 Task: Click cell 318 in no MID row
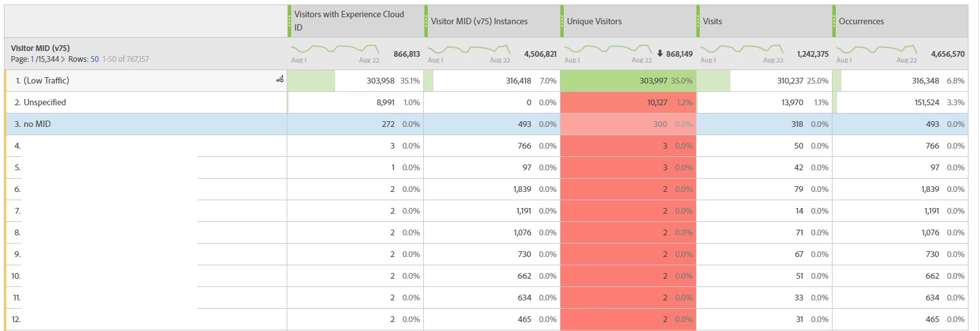[765, 124]
